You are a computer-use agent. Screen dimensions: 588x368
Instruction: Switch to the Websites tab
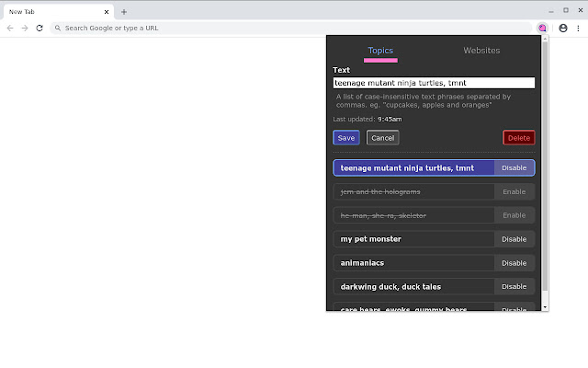pyautogui.click(x=481, y=51)
